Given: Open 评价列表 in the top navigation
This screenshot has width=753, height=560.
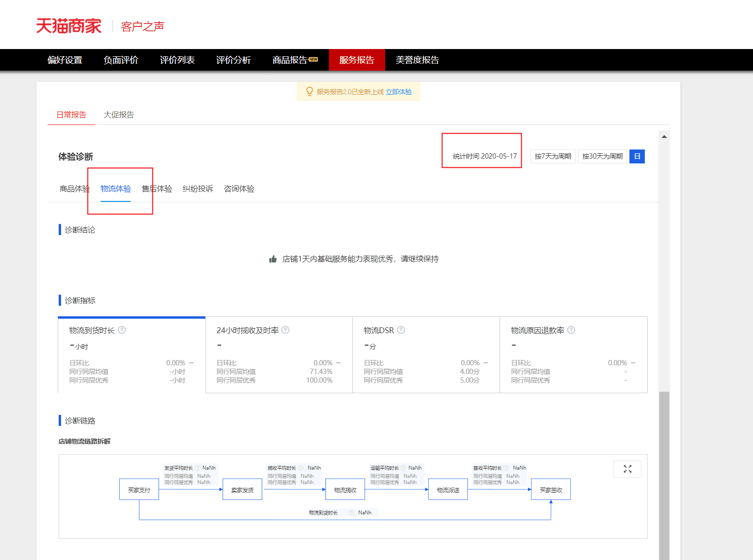Looking at the screenshot, I should [x=177, y=60].
